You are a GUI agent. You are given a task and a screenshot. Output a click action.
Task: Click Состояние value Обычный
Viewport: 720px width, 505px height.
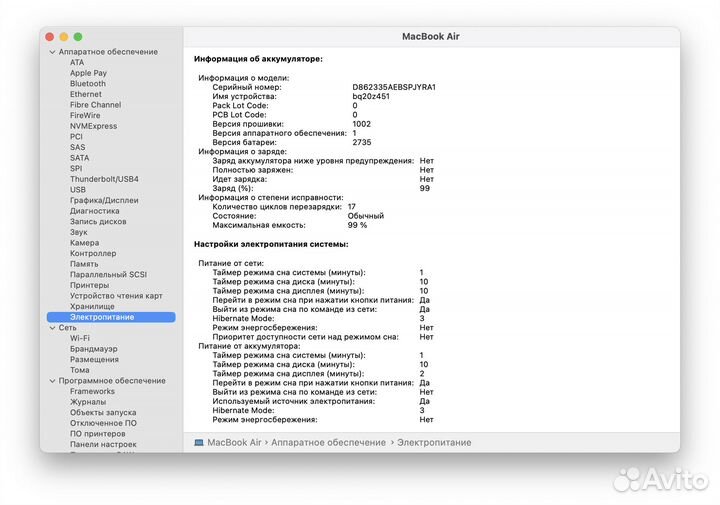[366, 216]
